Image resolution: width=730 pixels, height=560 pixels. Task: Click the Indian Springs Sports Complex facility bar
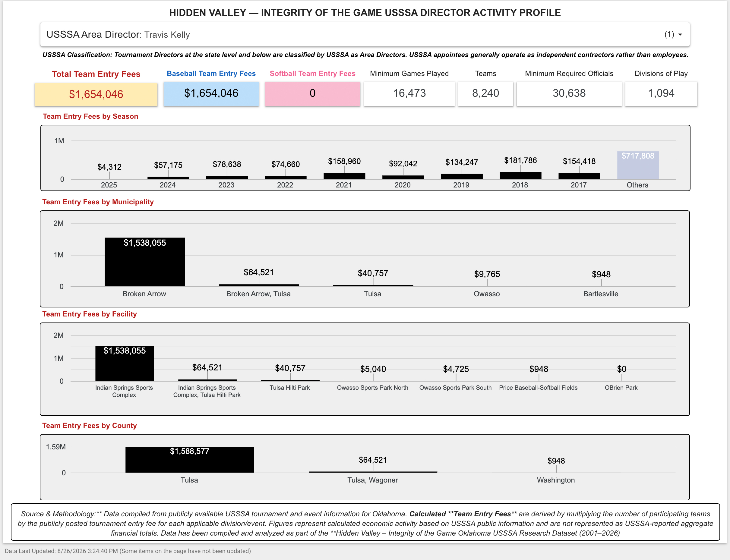pos(125,363)
